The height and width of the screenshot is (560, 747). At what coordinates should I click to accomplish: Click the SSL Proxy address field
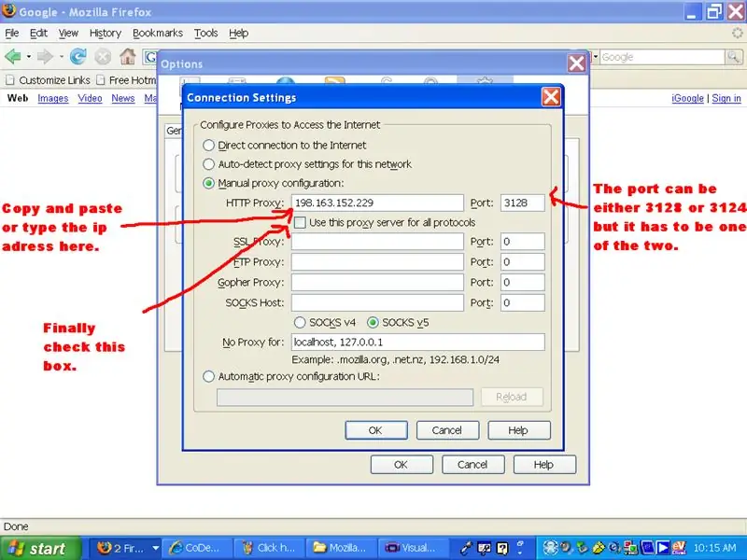click(377, 242)
